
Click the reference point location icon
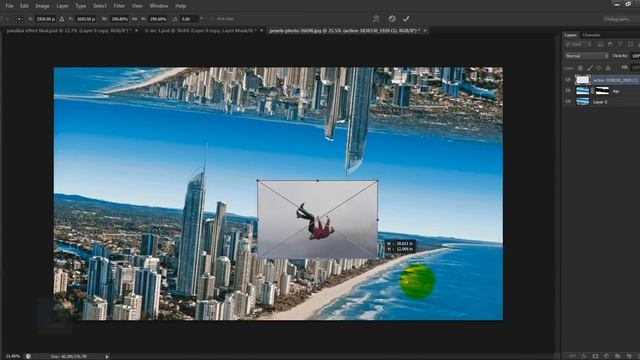[x=19, y=19]
